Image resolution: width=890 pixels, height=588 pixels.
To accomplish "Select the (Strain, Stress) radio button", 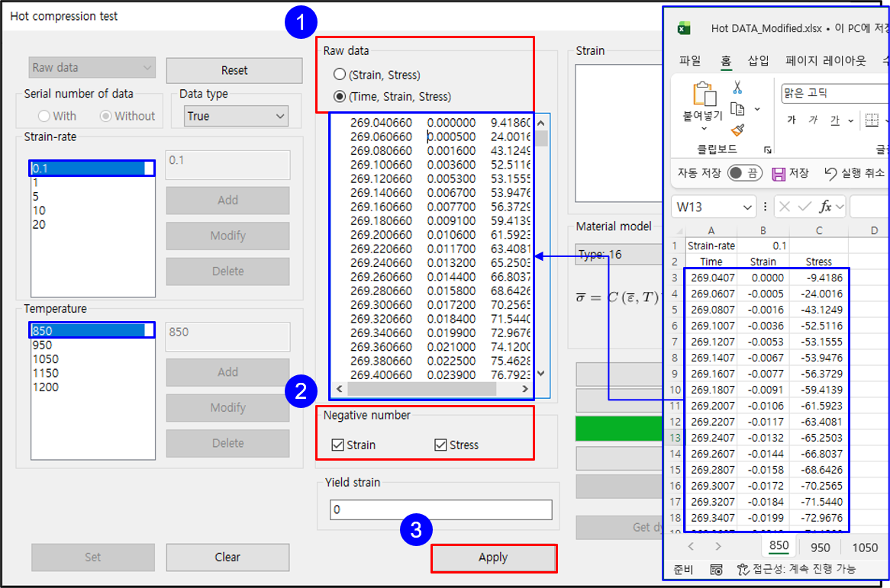I will click(340, 74).
